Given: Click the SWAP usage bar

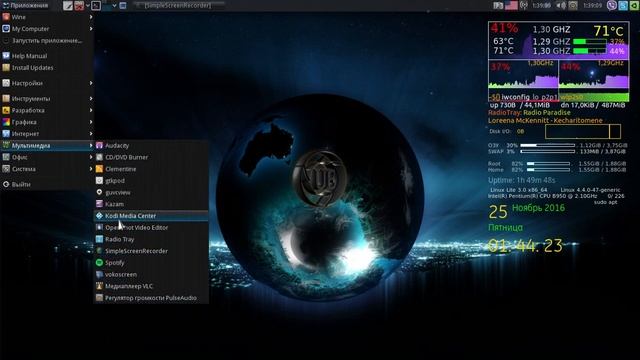Looking at the screenshot, I should pyautogui.click(x=547, y=151).
